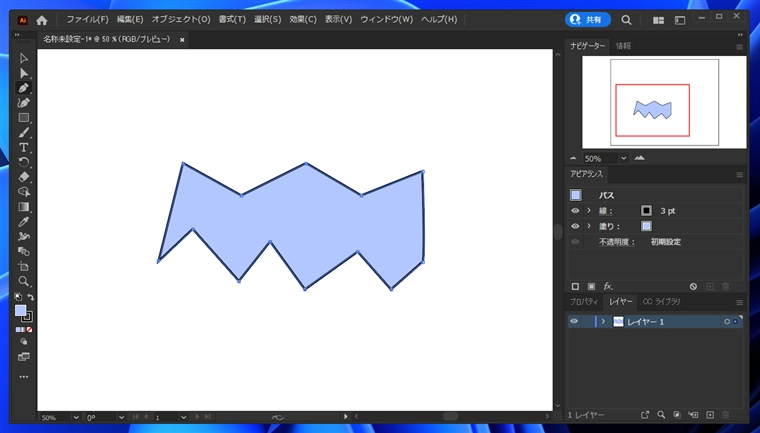Select the Rotate tool
This screenshot has height=433, width=760.
tap(23, 162)
